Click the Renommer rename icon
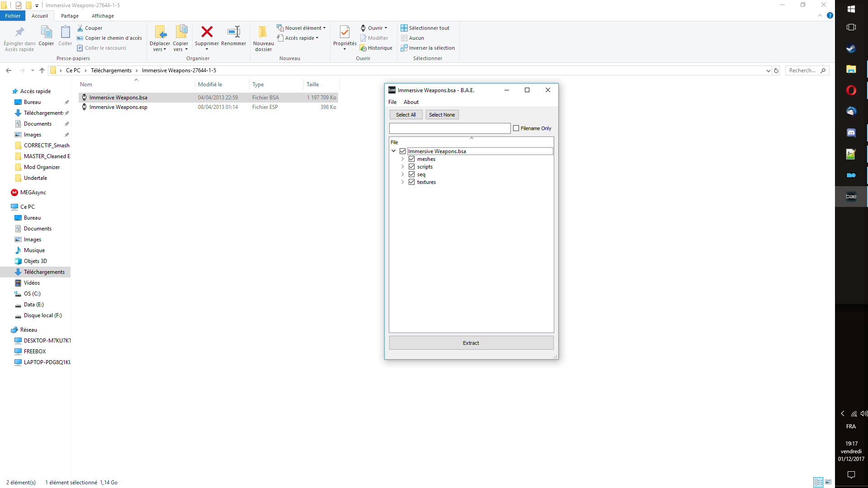Image resolution: width=868 pixels, height=488 pixels. 234,36
